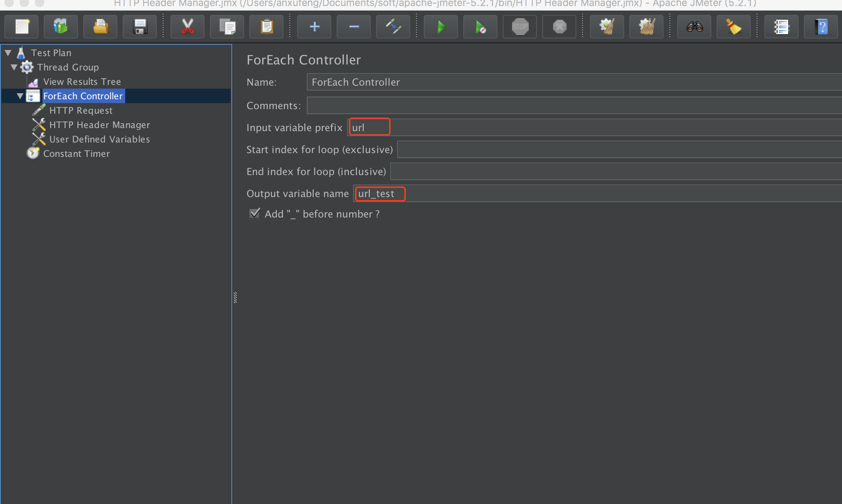842x504 pixels.
Task: Click the Cut scissors toolbar icon
Action: point(187,27)
